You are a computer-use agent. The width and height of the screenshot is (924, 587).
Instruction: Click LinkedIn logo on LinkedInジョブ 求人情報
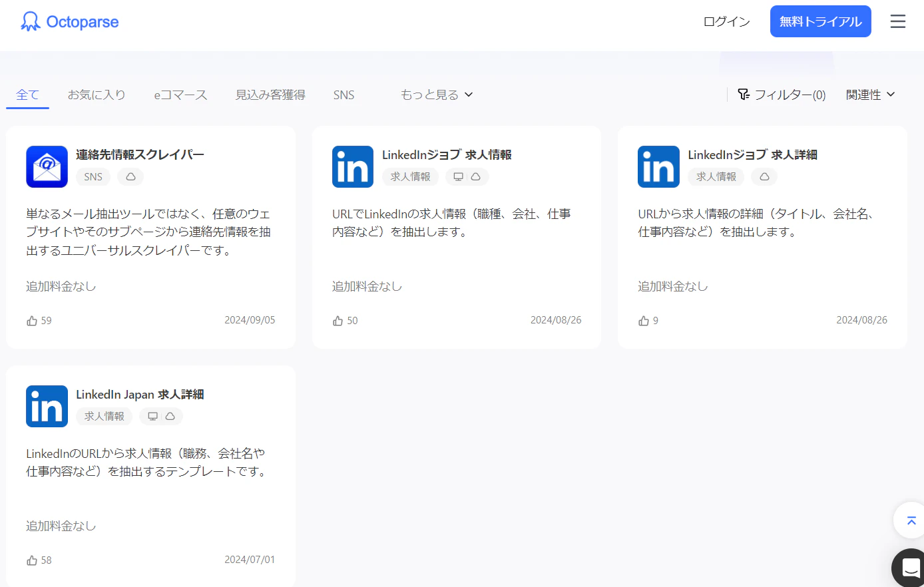(x=353, y=166)
